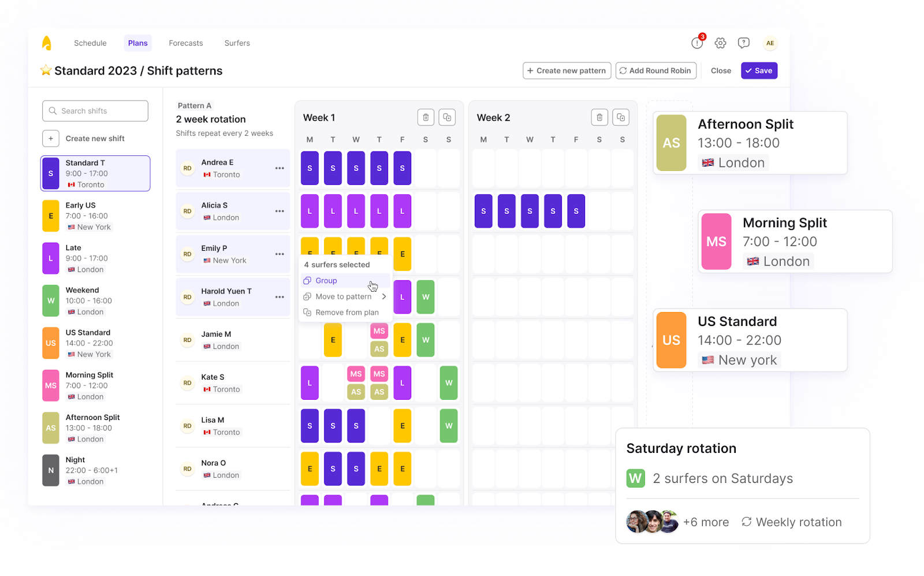Viewport: 924px width, 576px height.
Task: Click the Nora O surfer name
Action: [214, 463]
